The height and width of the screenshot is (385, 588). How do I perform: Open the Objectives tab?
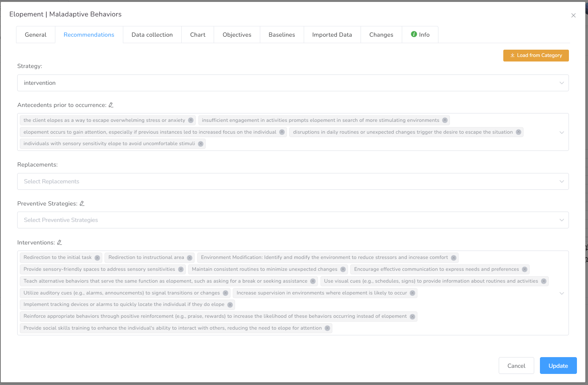pyautogui.click(x=237, y=35)
